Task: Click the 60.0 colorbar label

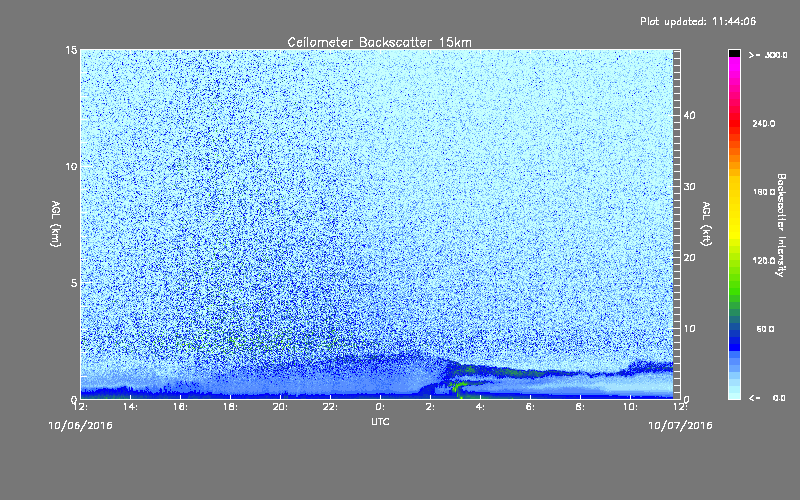Action: [765, 329]
